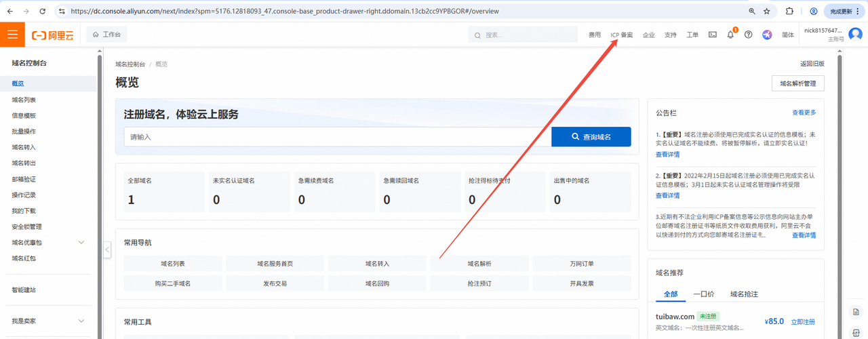Open the orange hamburger product menu
This screenshot has width=868, height=339.
pos(12,35)
